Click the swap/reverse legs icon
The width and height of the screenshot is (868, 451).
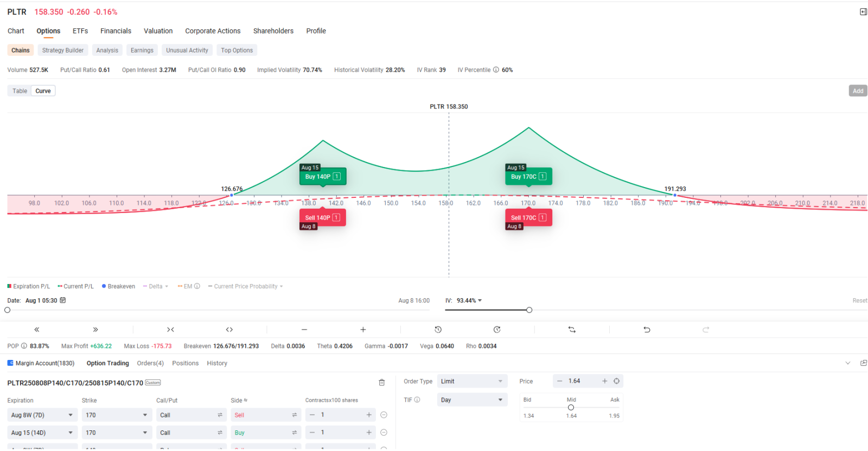coord(572,330)
